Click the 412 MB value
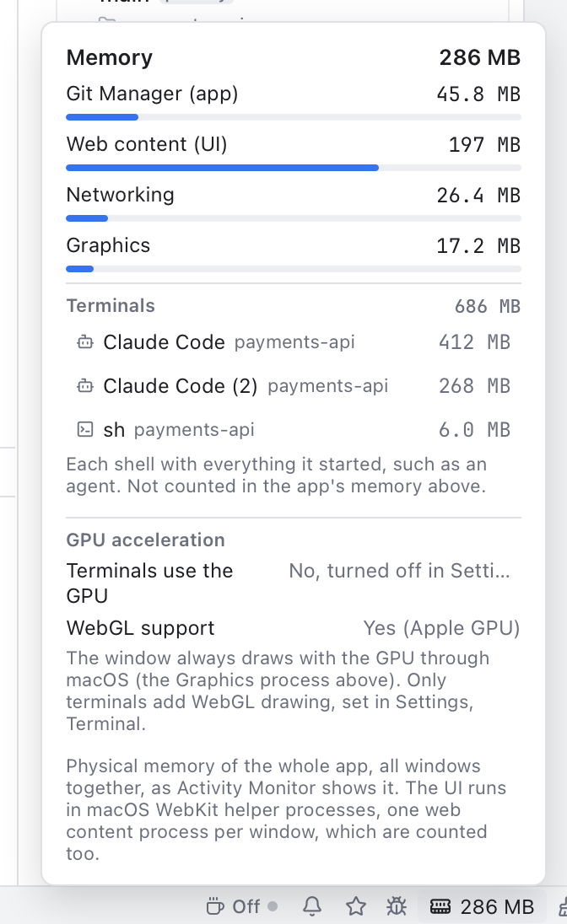Image resolution: width=567 pixels, height=924 pixels. tap(474, 342)
